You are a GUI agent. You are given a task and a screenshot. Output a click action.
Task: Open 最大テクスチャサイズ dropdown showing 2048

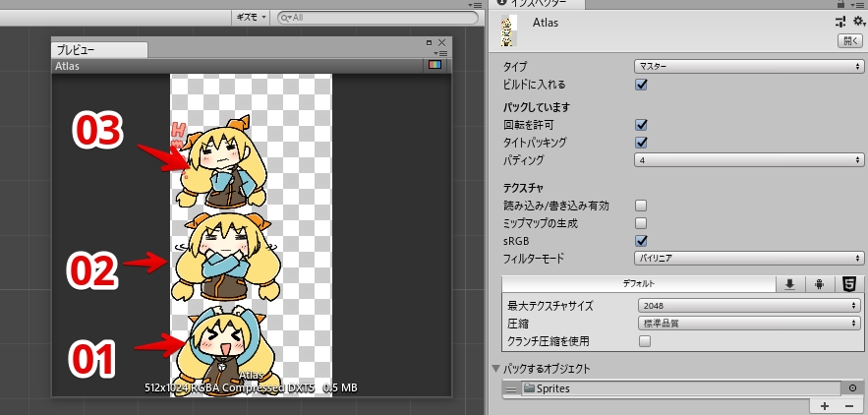(749, 305)
